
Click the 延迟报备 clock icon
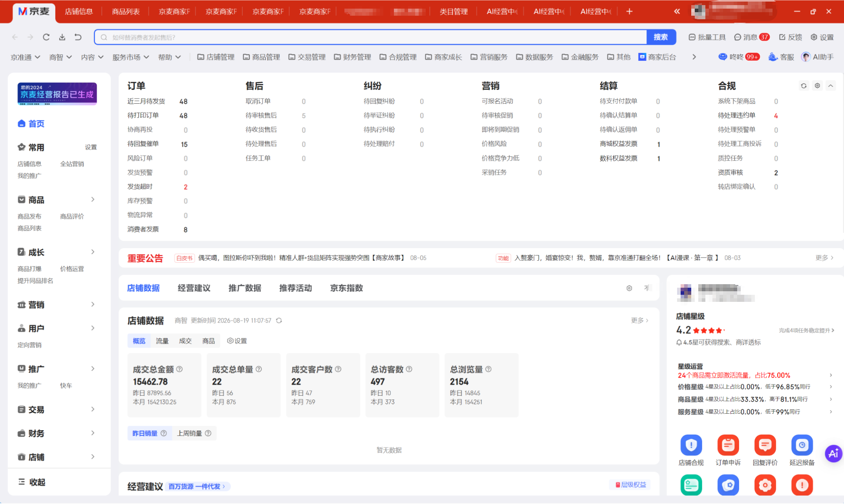pyautogui.click(x=802, y=445)
